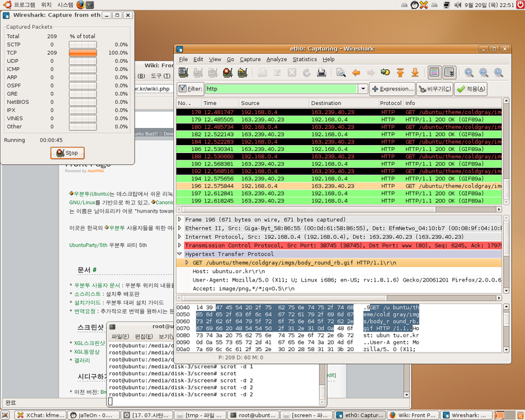This screenshot has height=420, width=525.
Task: Stop the capture in the Capture dialog
Action: [68, 153]
